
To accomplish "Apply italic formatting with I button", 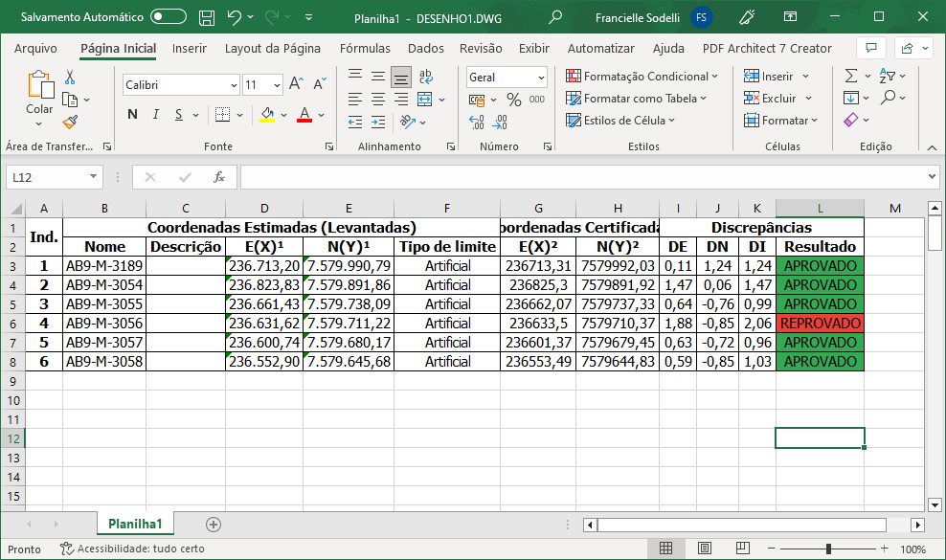I will (x=156, y=115).
